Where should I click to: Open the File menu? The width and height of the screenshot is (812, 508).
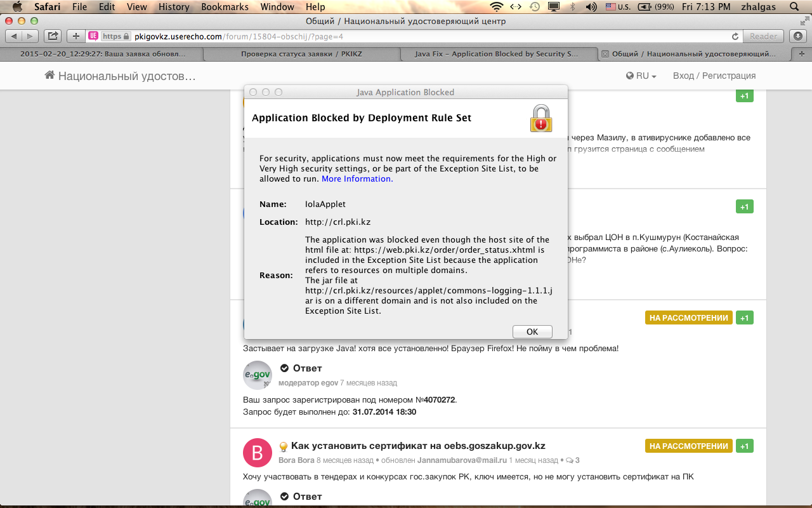click(x=80, y=7)
